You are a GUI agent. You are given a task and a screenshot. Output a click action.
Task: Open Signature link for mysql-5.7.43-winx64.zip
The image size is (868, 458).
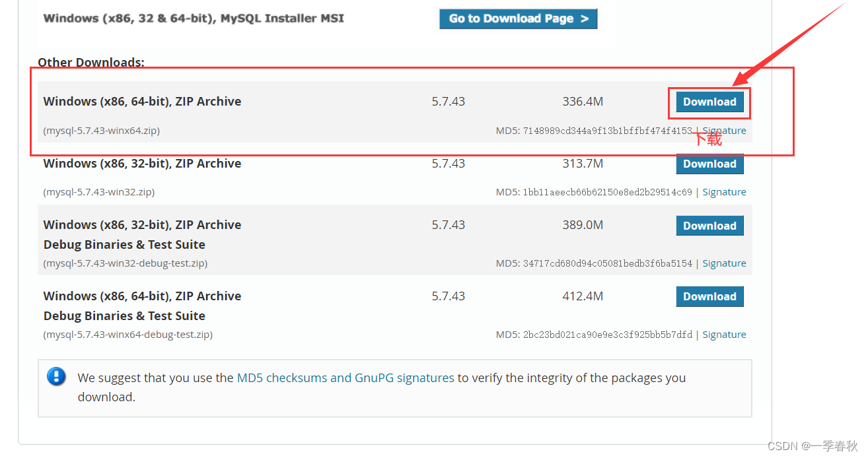(724, 131)
